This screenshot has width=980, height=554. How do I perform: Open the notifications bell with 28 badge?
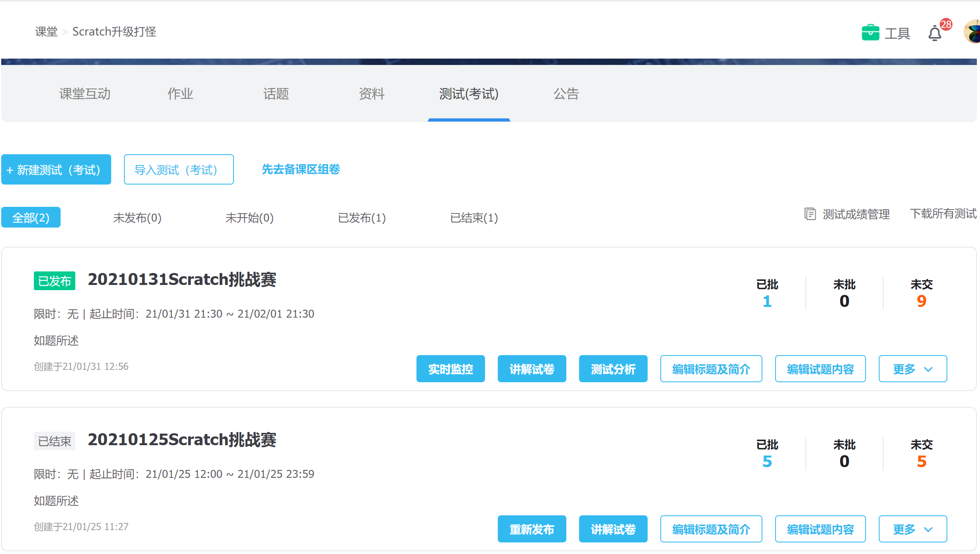point(935,33)
